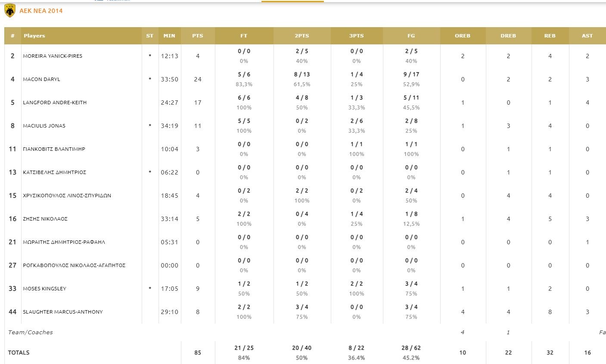Viewport: 606px width, 364px height.
Task: Sort by the REB column header
Action: pos(550,36)
